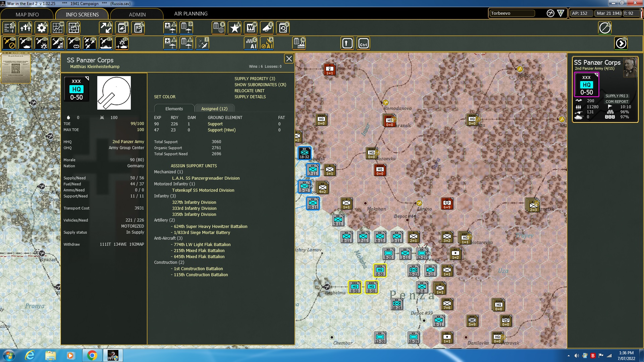Viewport: 644px width, 362px height.
Task: Click the Save game icon (S)
Action: (x=283, y=28)
